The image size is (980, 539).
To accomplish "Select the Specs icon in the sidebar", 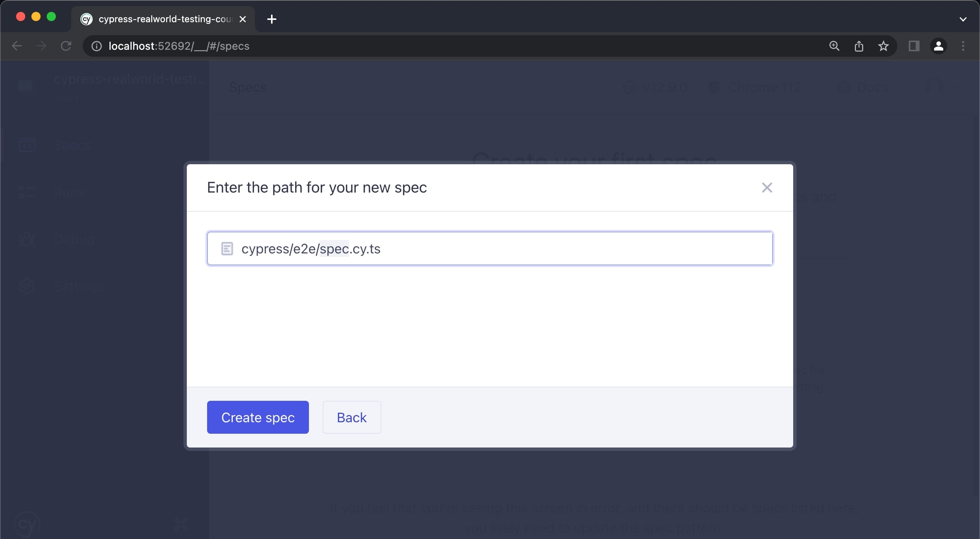I will [x=27, y=144].
